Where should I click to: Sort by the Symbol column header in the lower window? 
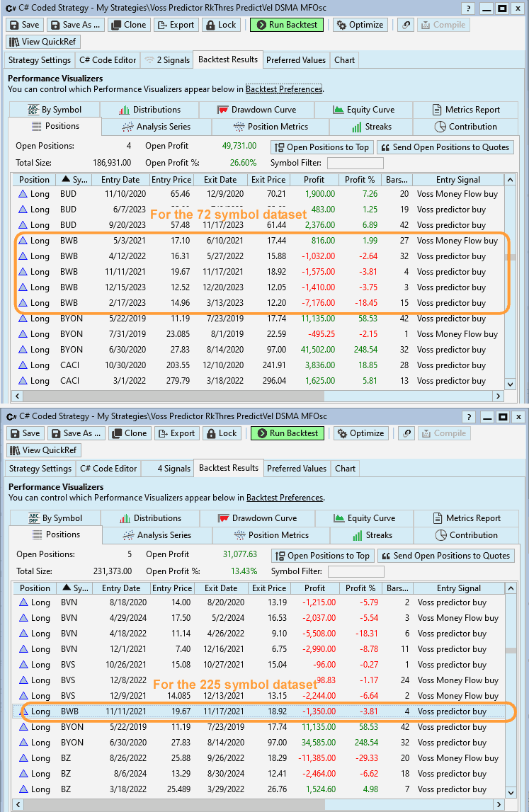click(76, 588)
